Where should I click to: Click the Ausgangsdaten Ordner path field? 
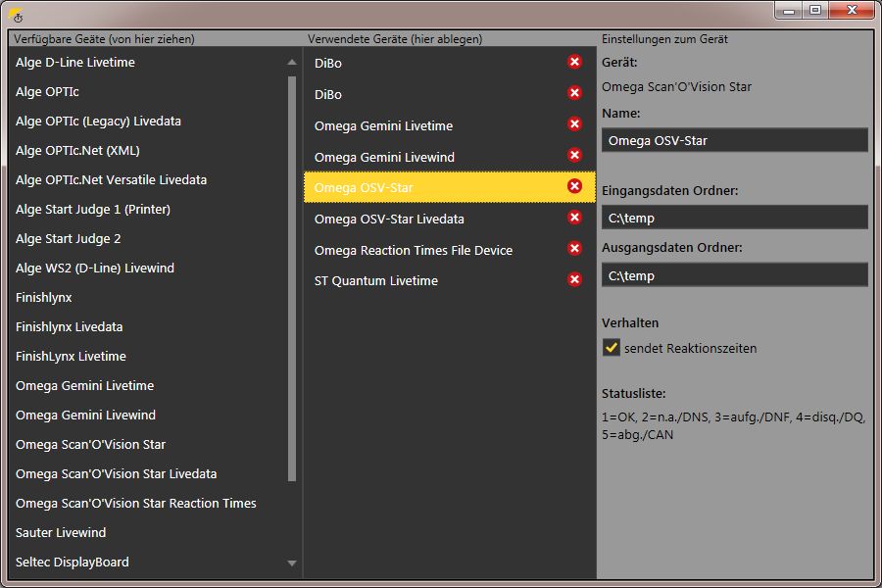tap(735, 275)
